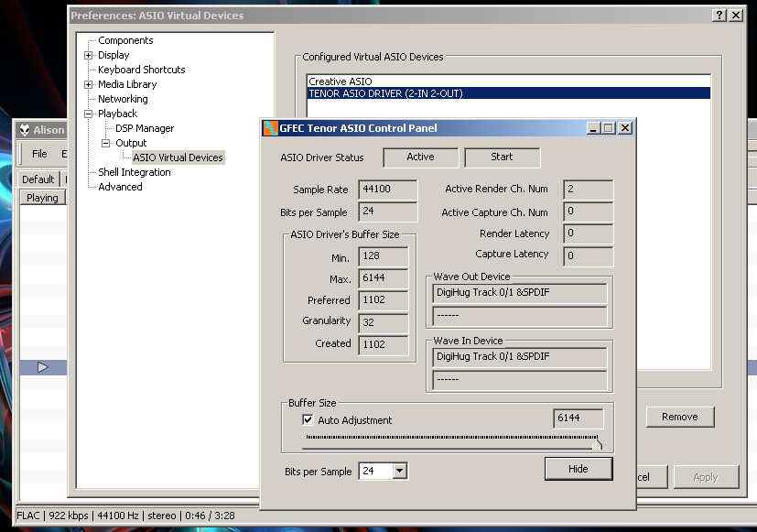This screenshot has width=757, height=532.
Task: Click the Active Capture Ch. Num field
Action: point(588,212)
